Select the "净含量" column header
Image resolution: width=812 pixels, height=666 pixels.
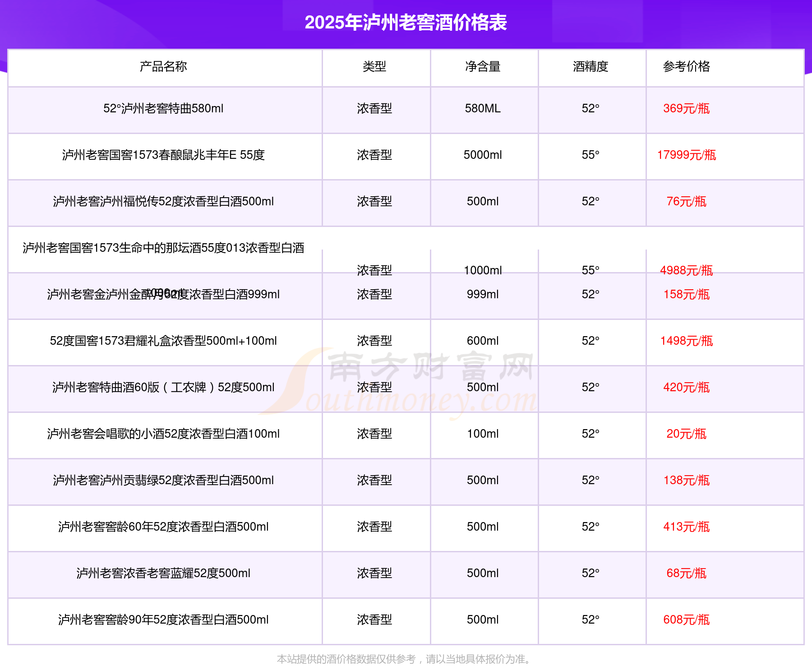click(483, 67)
